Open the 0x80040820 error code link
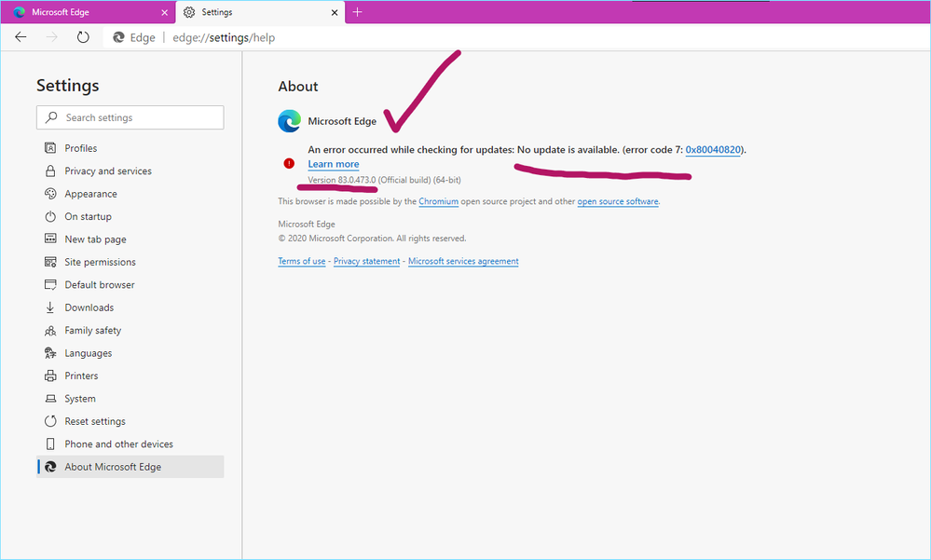This screenshot has width=931, height=560. [713, 150]
